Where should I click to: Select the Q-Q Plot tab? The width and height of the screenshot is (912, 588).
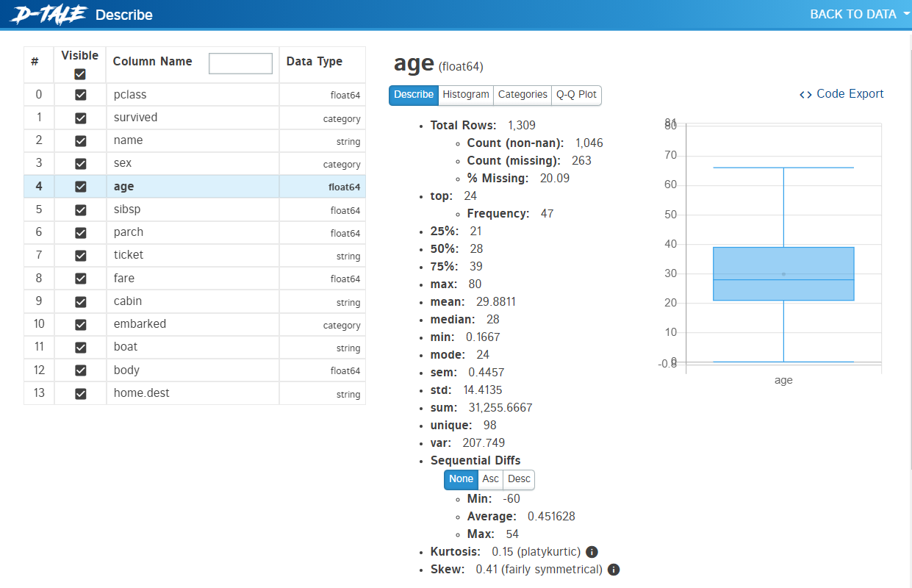[x=576, y=95]
